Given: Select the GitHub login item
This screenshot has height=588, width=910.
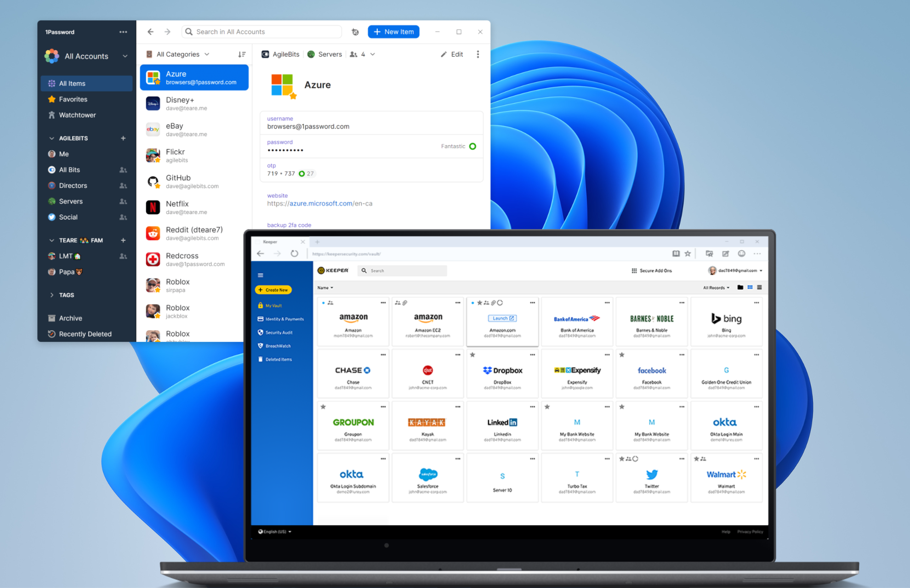Looking at the screenshot, I should (x=194, y=181).
